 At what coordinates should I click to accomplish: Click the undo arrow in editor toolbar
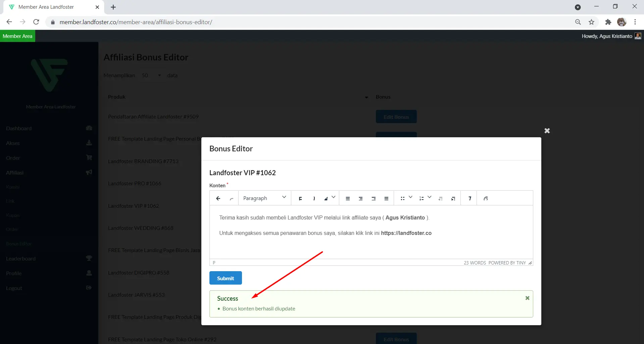tap(218, 198)
